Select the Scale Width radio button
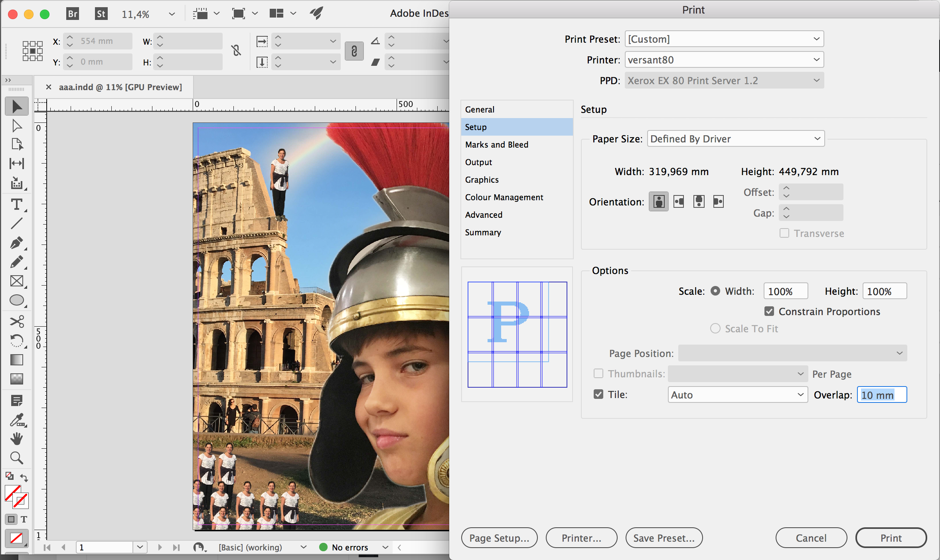The height and width of the screenshot is (560, 940). point(715,291)
